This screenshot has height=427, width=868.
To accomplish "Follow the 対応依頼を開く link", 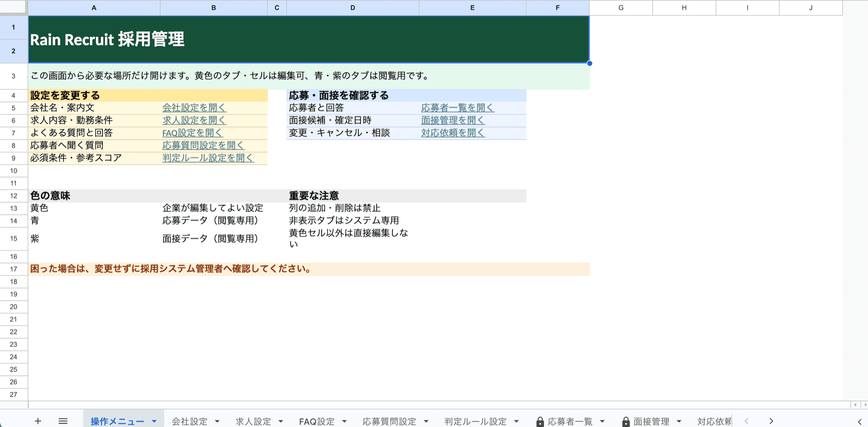I will point(453,133).
